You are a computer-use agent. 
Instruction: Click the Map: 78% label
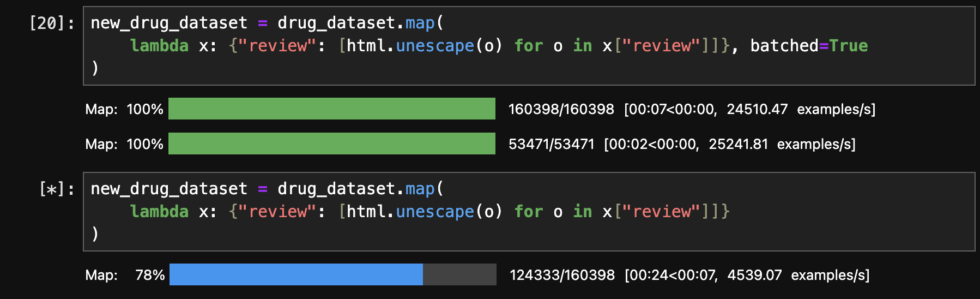(x=125, y=275)
